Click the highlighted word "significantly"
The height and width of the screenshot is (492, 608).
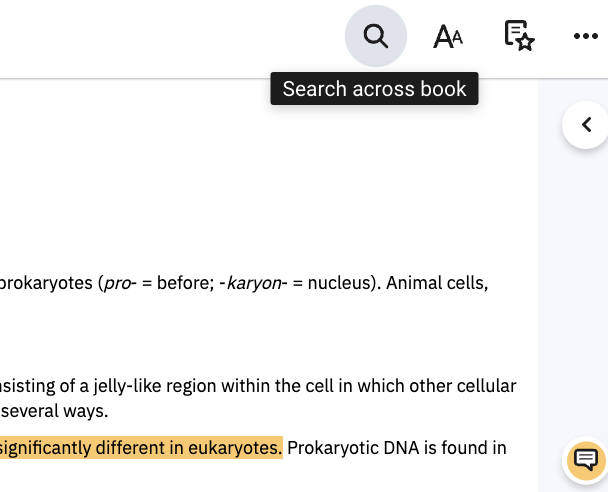pos(45,448)
